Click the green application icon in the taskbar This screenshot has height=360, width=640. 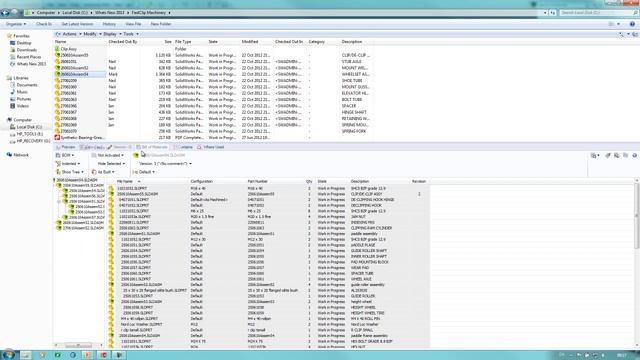(58, 355)
